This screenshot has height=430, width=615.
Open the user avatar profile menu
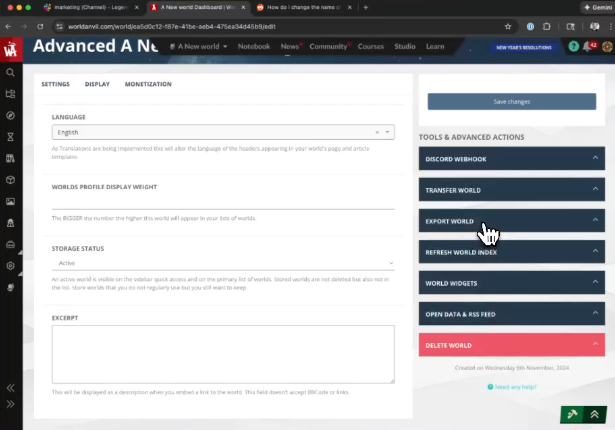coord(608,47)
